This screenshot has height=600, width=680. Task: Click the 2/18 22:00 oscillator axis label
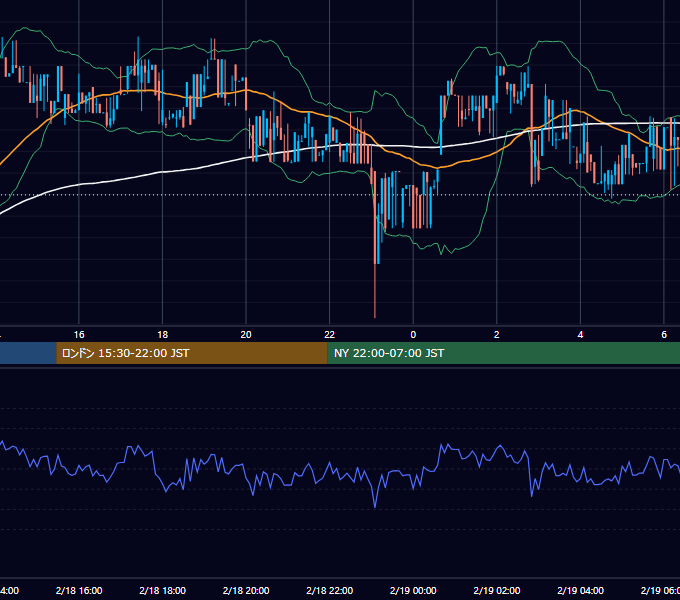[330, 590]
